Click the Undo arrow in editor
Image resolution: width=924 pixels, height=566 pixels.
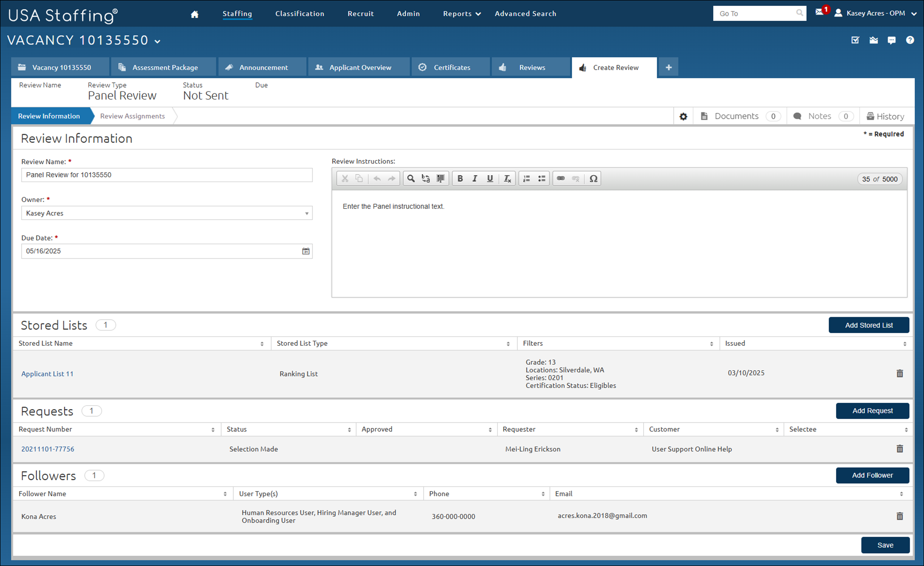[377, 178]
